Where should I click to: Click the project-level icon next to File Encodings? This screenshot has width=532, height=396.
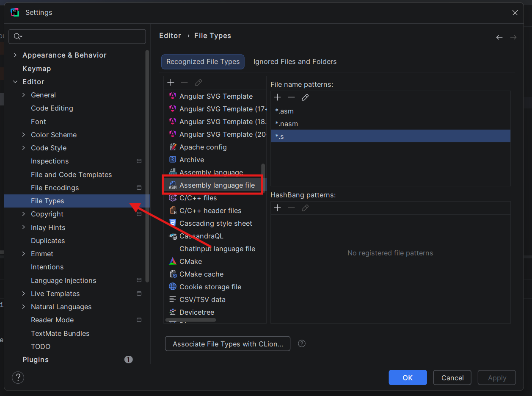pyautogui.click(x=139, y=188)
